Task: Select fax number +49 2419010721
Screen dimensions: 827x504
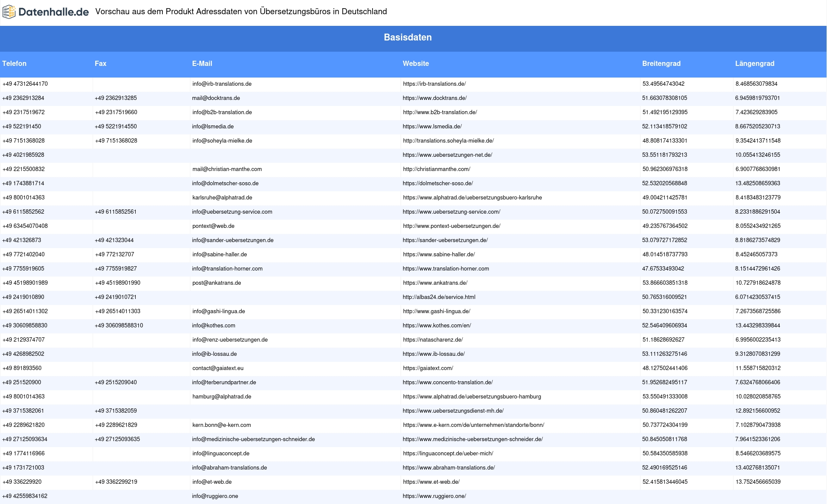Action: click(116, 297)
